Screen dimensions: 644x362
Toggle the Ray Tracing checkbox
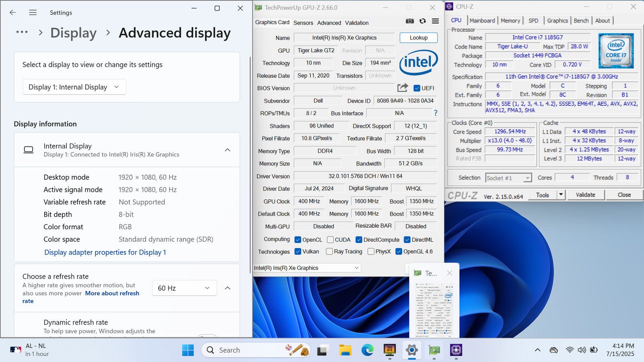330,252
